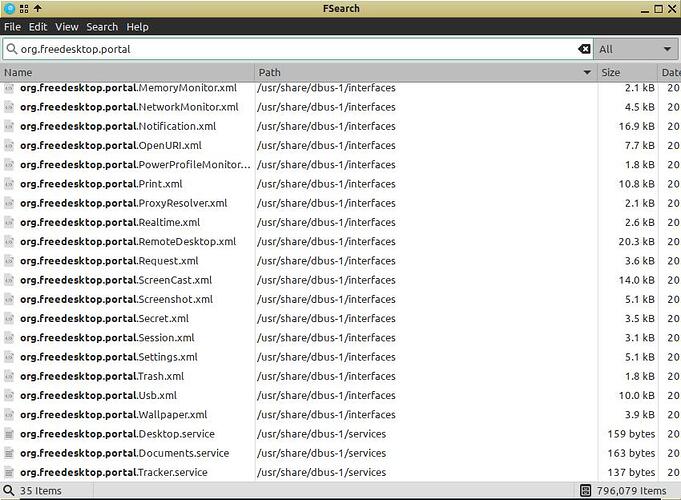Sort by the Path column header

[426, 73]
